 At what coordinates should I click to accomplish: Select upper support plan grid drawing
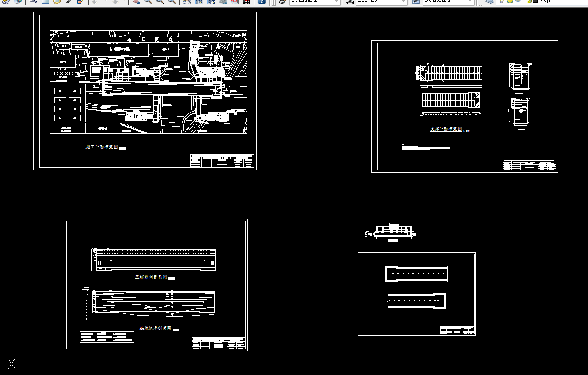pyautogui.click(x=449, y=73)
